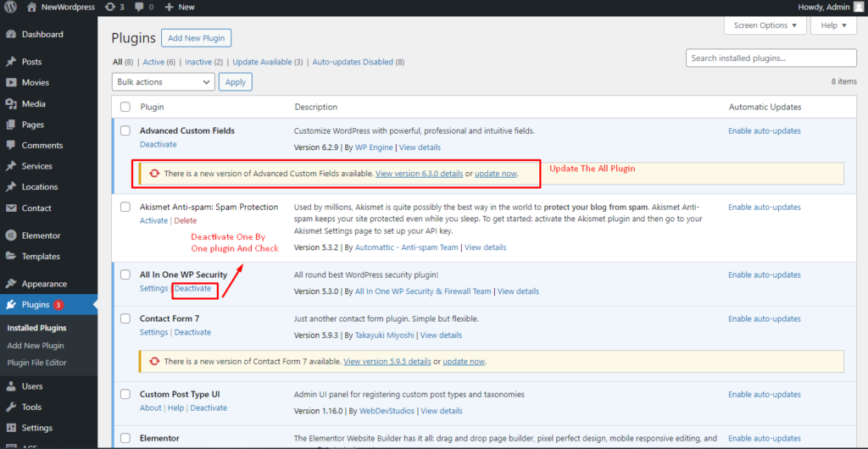Open the About link under Custom Post Type UI
The width and height of the screenshot is (868, 449).
pyautogui.click(x=151, y=408)
